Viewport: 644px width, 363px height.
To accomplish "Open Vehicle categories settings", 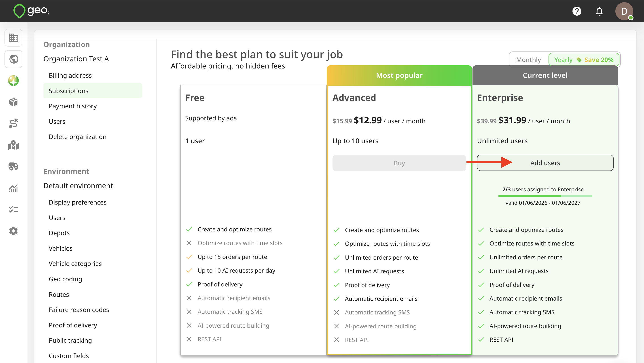I will tap(75, 264).
